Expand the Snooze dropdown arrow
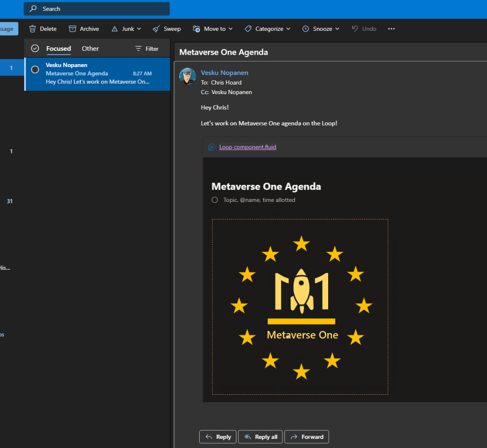 [337, 29]
